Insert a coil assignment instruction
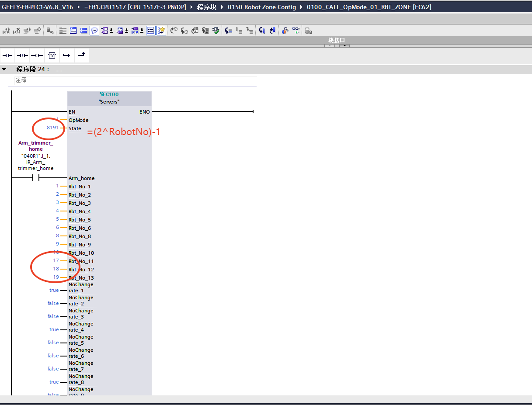 tap(37, 55)
